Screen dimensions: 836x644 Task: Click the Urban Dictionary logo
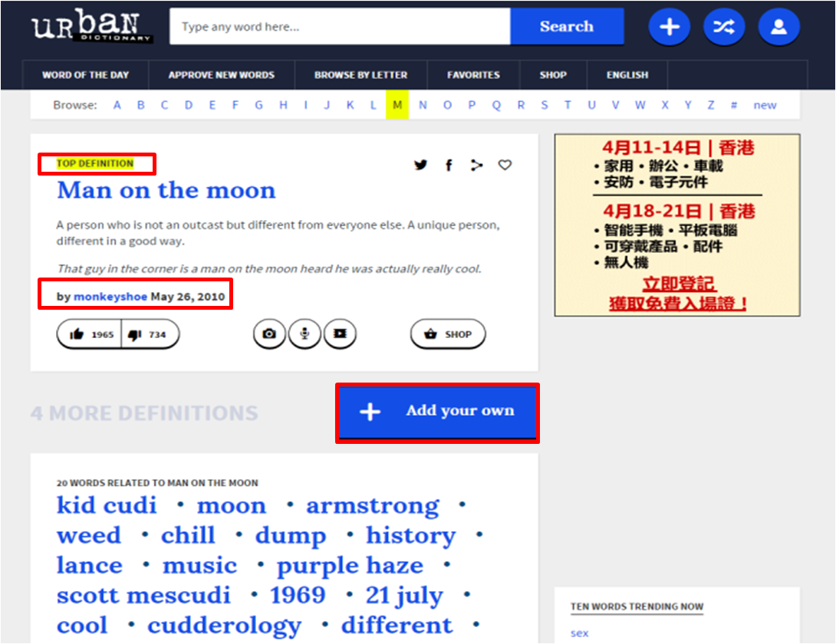point(92,25)
